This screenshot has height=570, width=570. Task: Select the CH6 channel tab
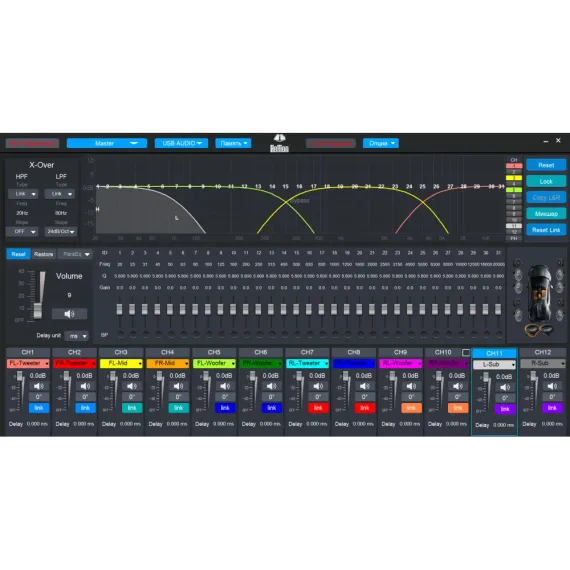pyautogui.click(x=261, y=352)
